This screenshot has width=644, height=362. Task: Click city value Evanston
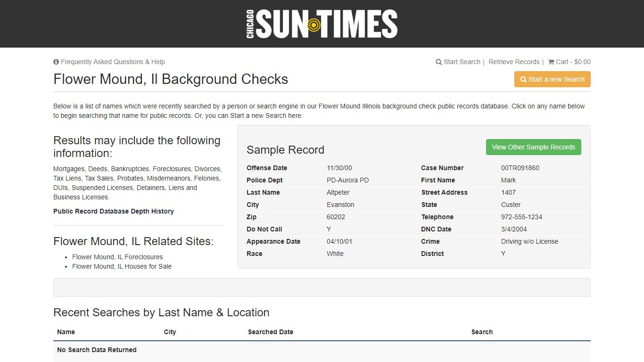pyautogui.click(x=340, y=205)
